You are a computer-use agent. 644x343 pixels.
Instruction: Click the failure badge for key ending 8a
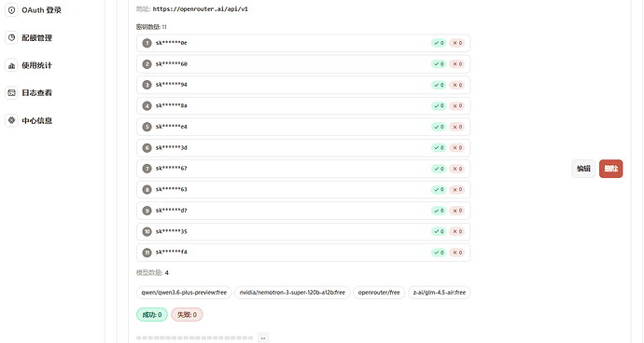coord(456,106)
